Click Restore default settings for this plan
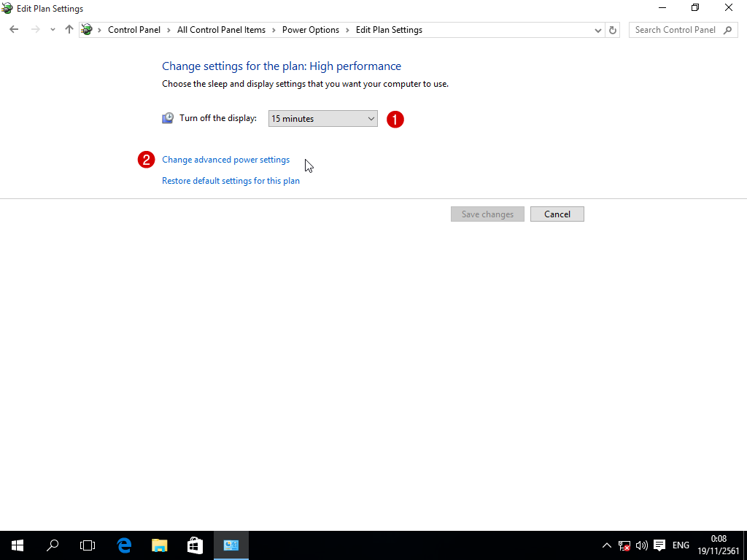 [231, 181]
